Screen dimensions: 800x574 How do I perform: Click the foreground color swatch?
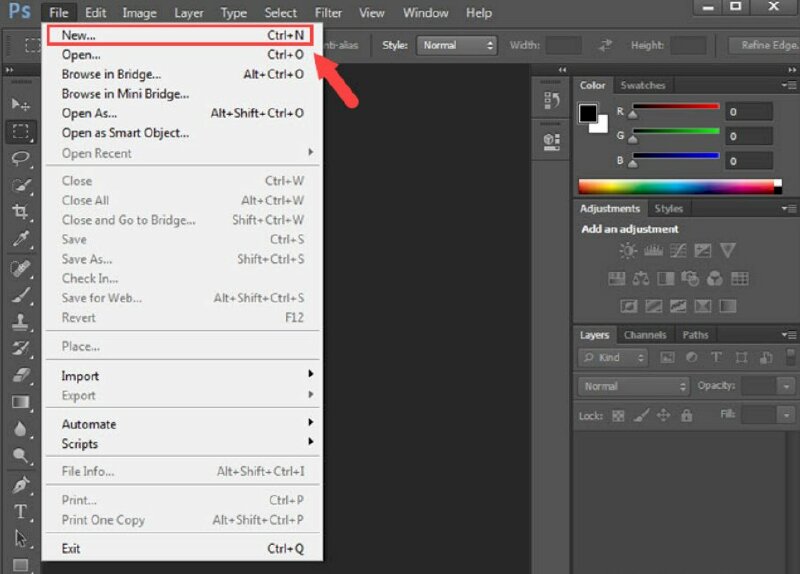[x=587, y=113]
